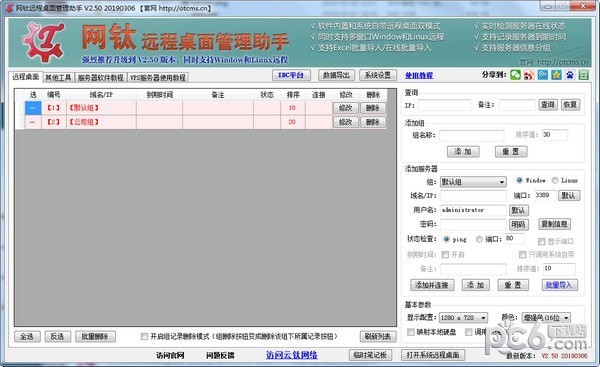Viewport: 600px width, 367px height.
Task: Click the 查询 search button
Action: [548, 104]
